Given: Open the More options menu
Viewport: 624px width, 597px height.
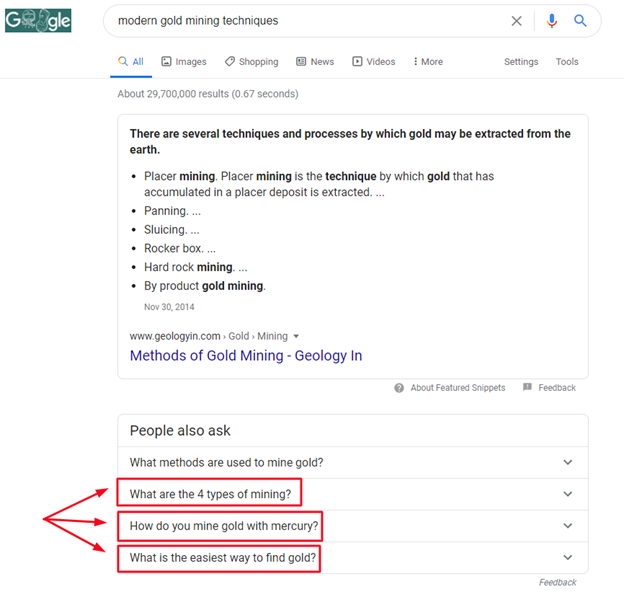Looking at the screenshot, I should pos(427,62).
